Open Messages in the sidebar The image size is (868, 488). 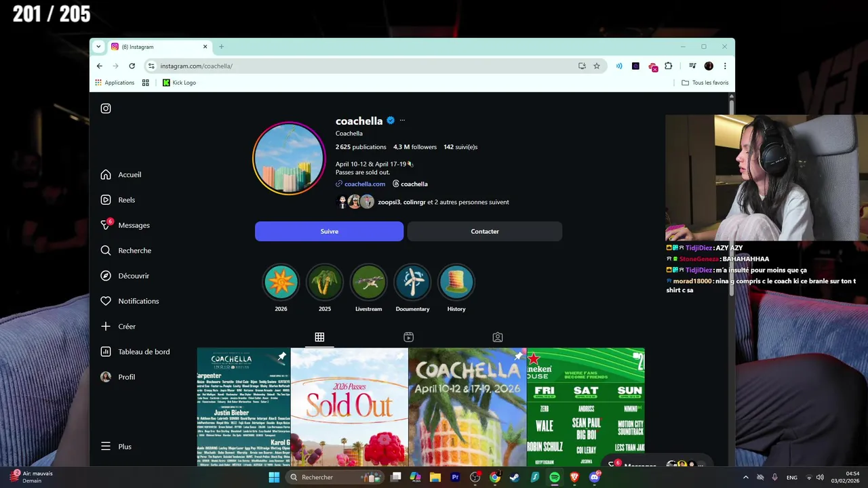pos(125,225)
